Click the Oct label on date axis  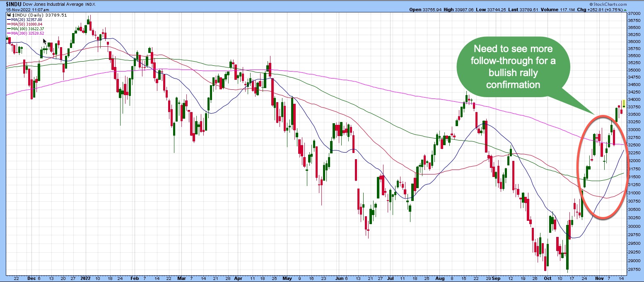click(548, 279)
